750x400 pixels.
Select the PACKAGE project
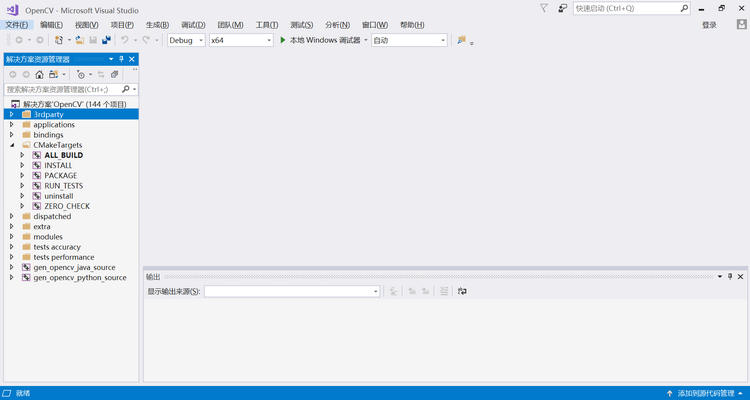[61, 176]
